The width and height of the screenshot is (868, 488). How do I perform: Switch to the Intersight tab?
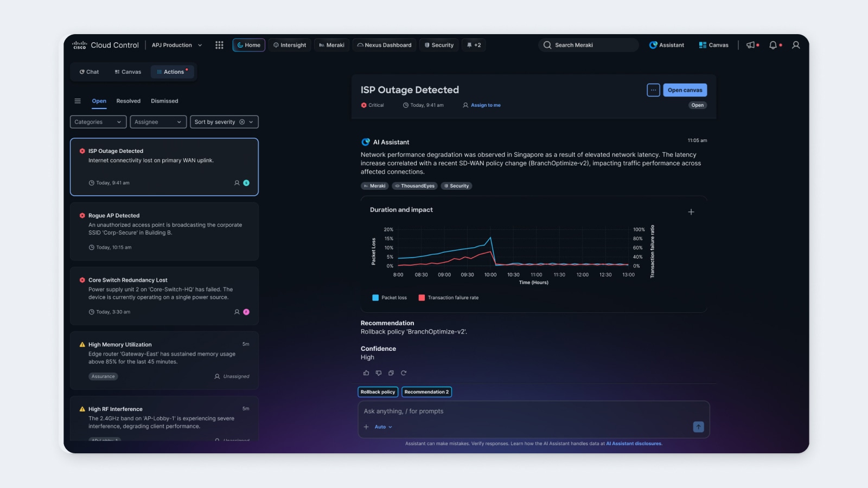tap(290, 45)
